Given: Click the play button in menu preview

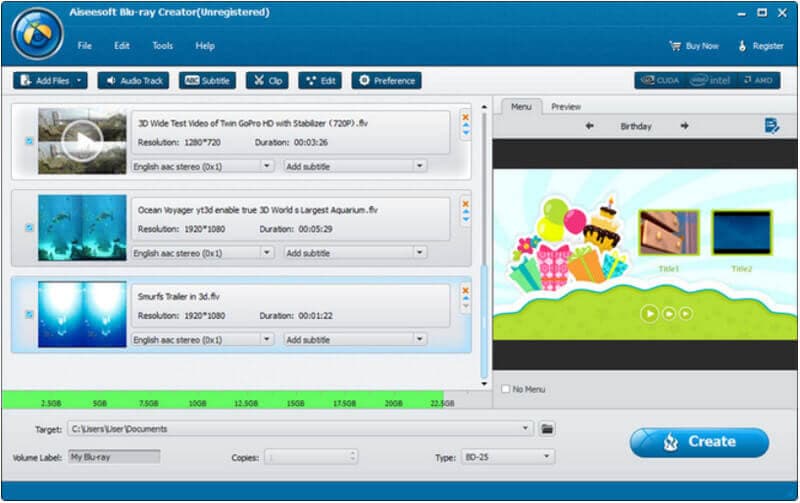Looking at the screenshot, I should coord(649,313).
